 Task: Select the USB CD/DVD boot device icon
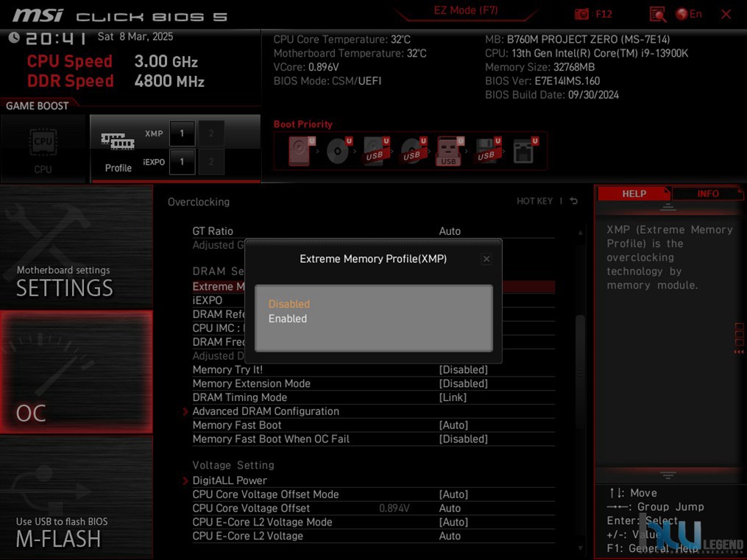click(x=414, y=151)
